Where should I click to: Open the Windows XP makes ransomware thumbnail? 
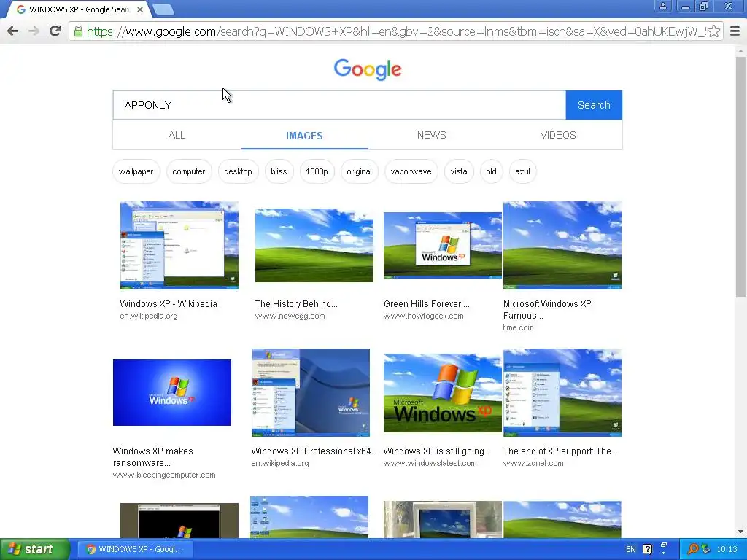pyautogui.click(x=172, y=392)
